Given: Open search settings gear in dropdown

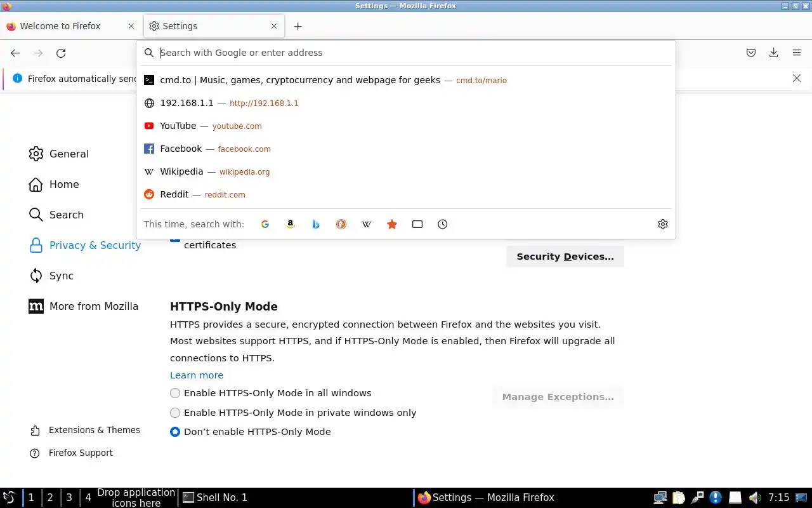Looking at the screenshot, I should [x=663, y=224].
